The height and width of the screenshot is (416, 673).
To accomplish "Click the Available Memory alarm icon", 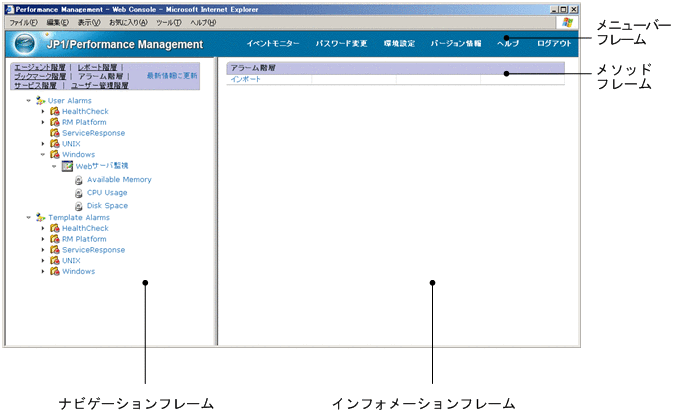I will [79, 180].
